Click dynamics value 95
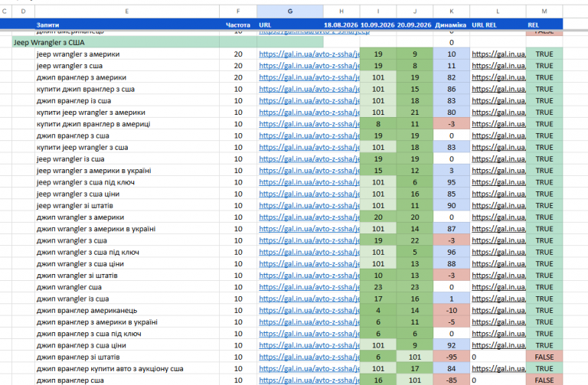The width and height of the screenshot is (588, 385). [x=452, y=182]
